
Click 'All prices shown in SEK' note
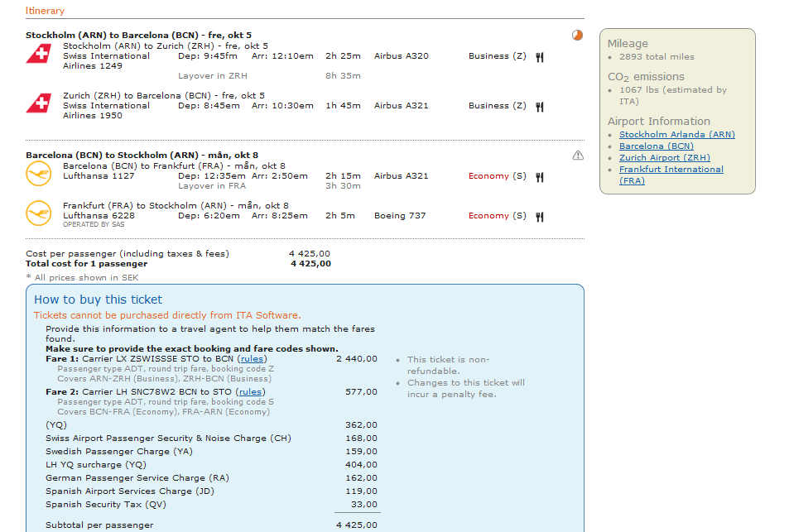[x=82, y=277]
